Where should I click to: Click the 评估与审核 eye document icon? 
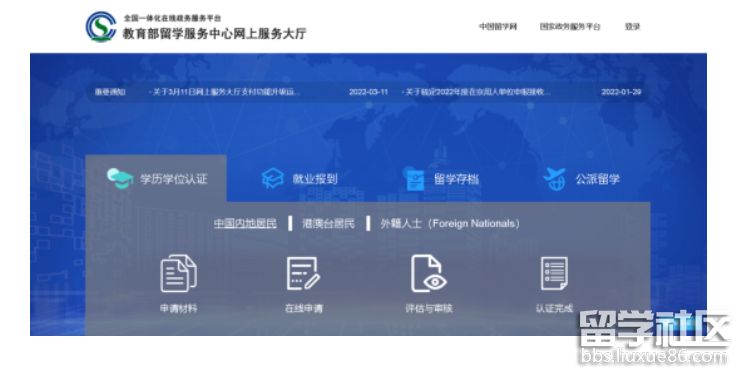click(x=428, y=273)
